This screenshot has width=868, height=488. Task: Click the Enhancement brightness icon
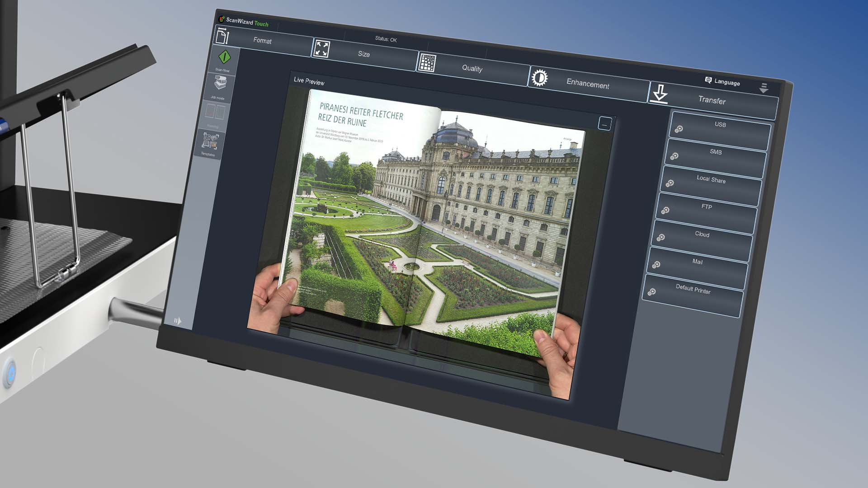pyautogui.click(x=539, y=78)
